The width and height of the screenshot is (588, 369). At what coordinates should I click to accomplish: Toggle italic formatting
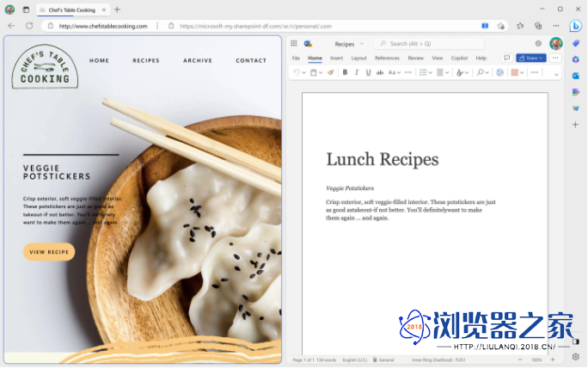pyautogui.click(x=357, y=72)
